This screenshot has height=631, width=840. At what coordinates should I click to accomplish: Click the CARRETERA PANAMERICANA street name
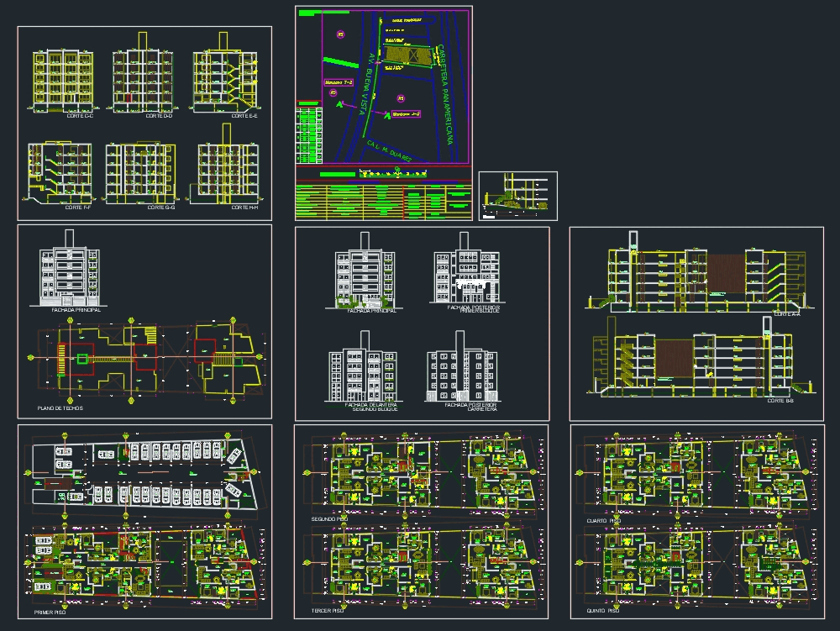coord(444,96)
